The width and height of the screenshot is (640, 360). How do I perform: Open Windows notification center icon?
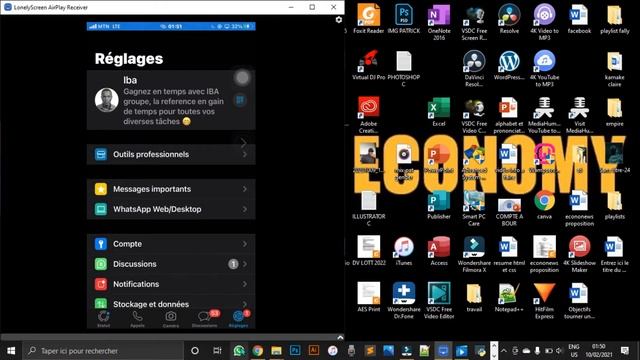pos(625,351)
